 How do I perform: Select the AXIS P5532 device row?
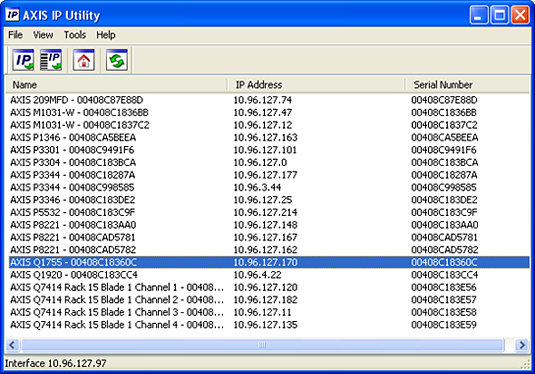click(x=268, y=212)
